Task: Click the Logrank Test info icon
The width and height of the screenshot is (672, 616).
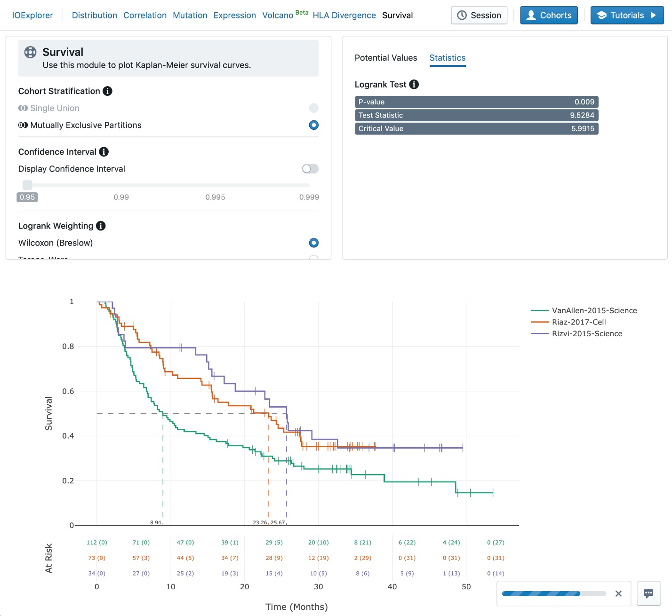Action: [414, 85]
